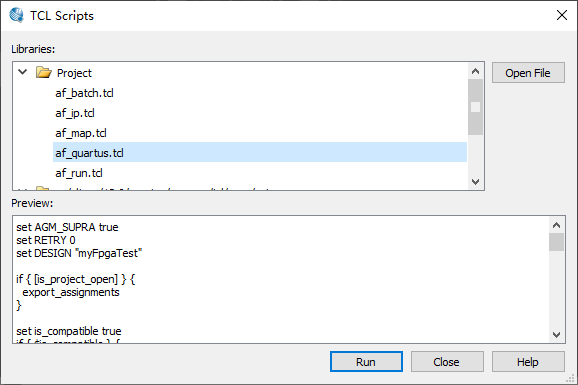Image resolution: width=578 pixels, height=385 pixels.
Task: Close the TCL Scripts dialog window
Action: click(x=561, y=15)
